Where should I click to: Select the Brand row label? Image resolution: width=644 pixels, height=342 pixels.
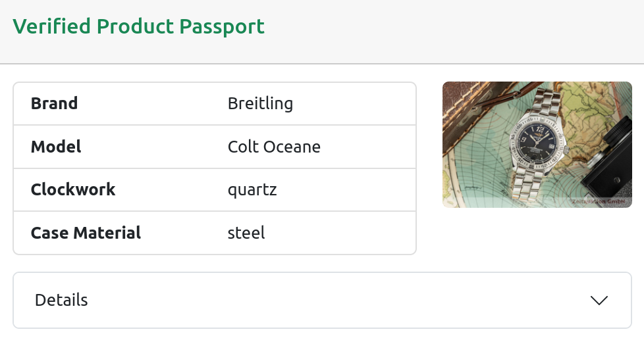[x=54, y=103]
